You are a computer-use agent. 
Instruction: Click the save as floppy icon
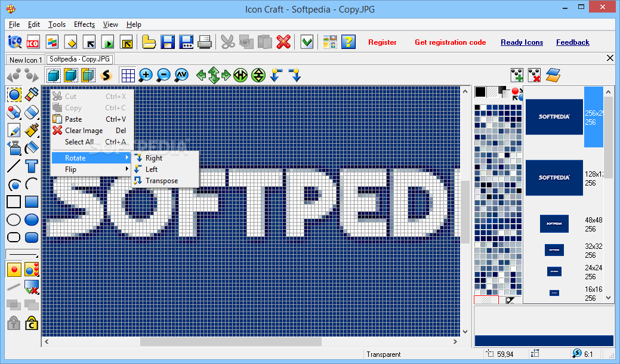[186, 42]
